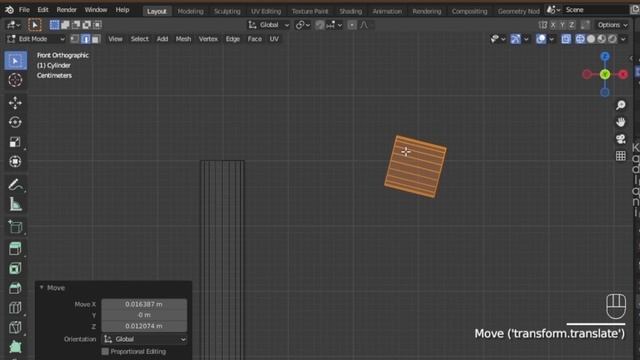Activate the 3D Cursor tool
The width and height of the screenshot is (640, 360).
click(16, 80)
